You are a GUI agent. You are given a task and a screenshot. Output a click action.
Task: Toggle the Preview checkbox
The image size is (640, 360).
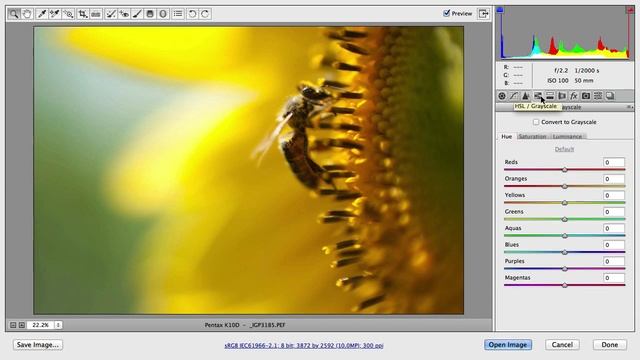[x=447, y=13]
